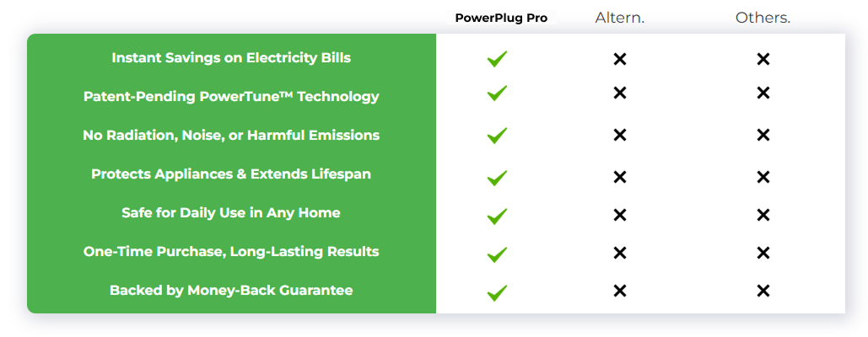Viewport: 868px width, 337px height.
Task: Click the Money-Back Guarantee green checkmark
Action: (497, 292)
